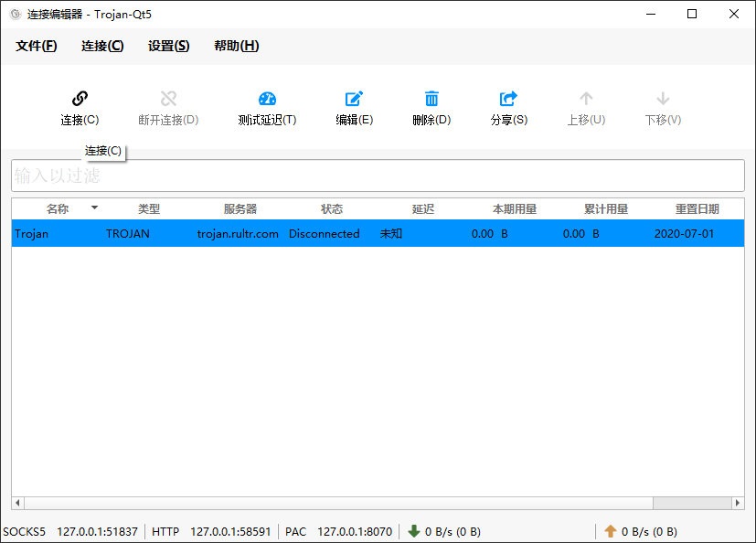
Task: Open the 设置(S) menu
Action: point(168,46)
